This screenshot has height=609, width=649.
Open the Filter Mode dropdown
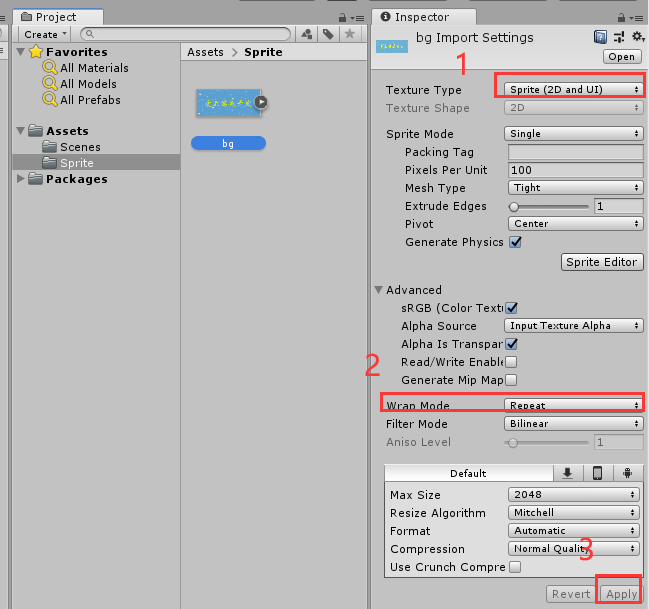click(574, 424)
